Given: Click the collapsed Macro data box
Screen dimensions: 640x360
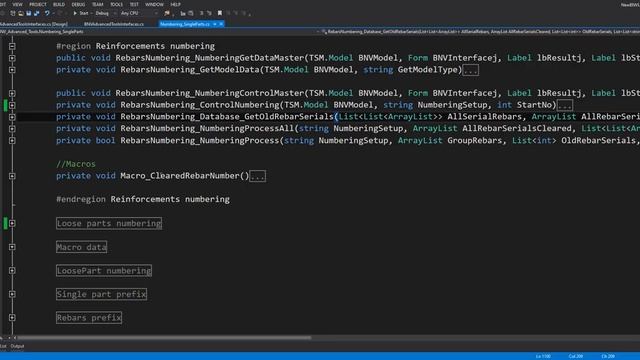Looking at the screenshot, I should point(82,247).
